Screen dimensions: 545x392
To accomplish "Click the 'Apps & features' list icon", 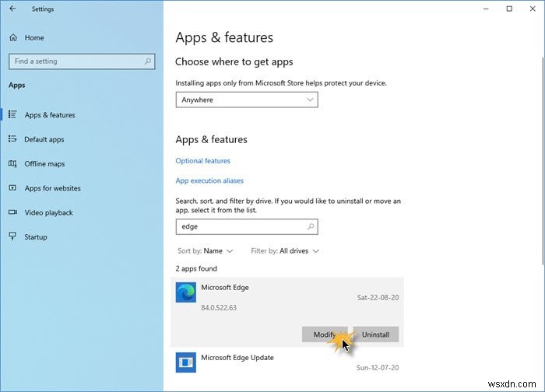I will (x=12, y=114).
